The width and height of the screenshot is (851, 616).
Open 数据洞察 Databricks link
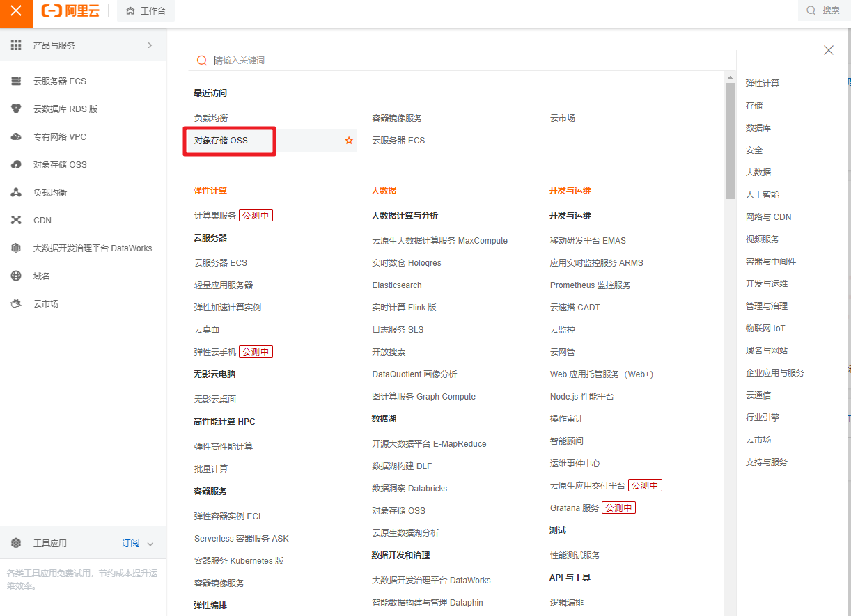tap(409, 489)
